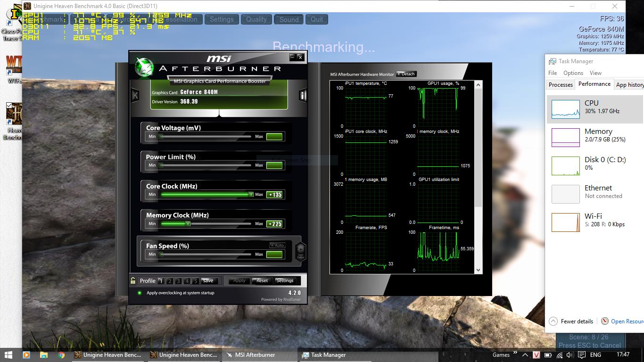Viewport: 644px width, 362px height.
Task: Toggle the profile lock padlock icon
Action: (133, 280)
